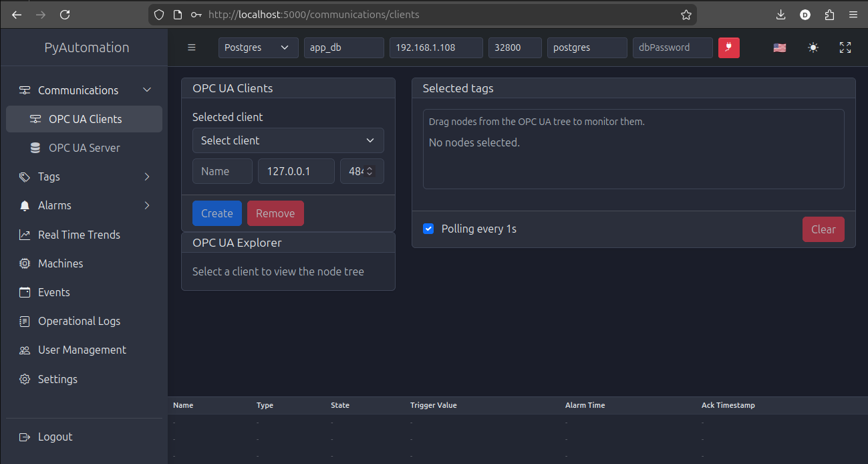Click the 192.168.1.108 host field
The height and width of the screenshot is (464, 868).
[x=436, y=47]
